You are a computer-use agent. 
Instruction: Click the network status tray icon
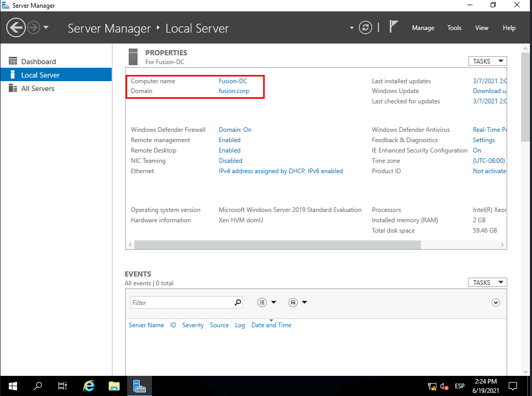[x=432, y=386]
